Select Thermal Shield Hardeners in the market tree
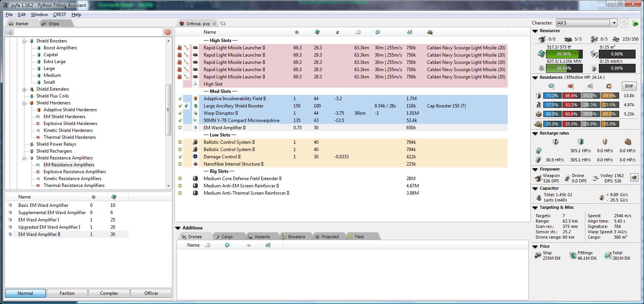 (x=70, y=137)
